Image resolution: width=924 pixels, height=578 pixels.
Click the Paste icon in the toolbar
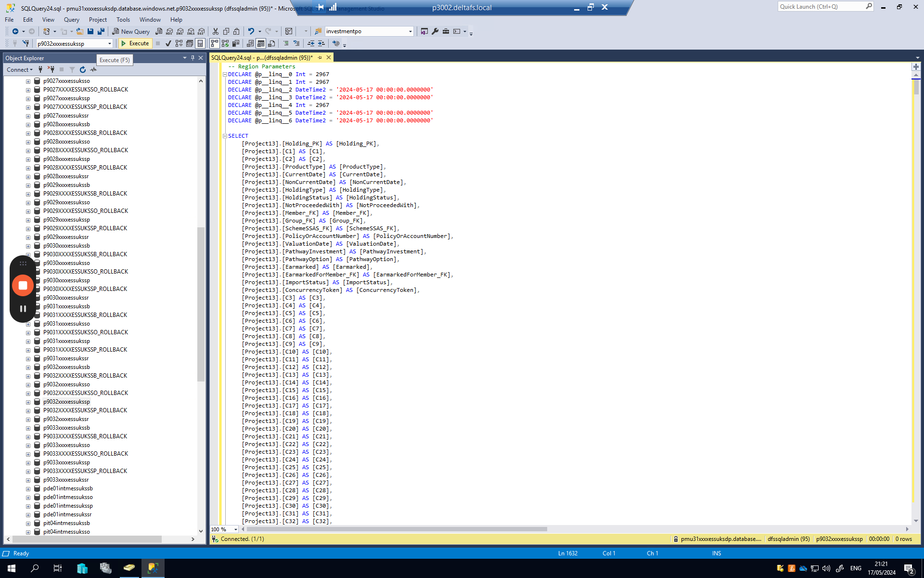[x=237, y=31]
